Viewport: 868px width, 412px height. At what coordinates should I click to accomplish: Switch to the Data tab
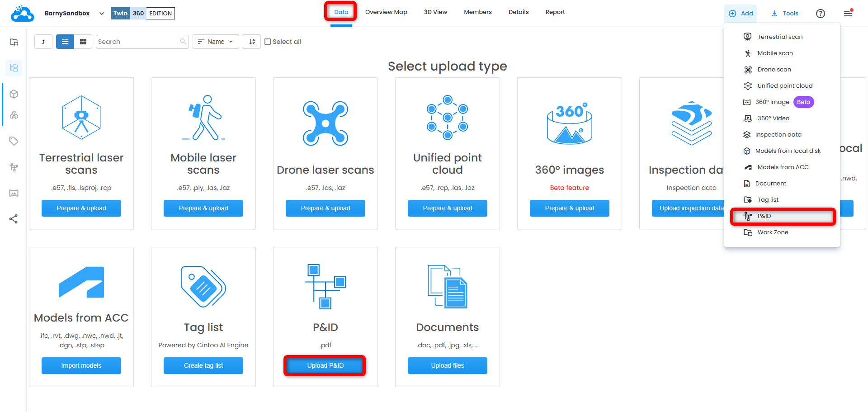click(x=341, y=12)
